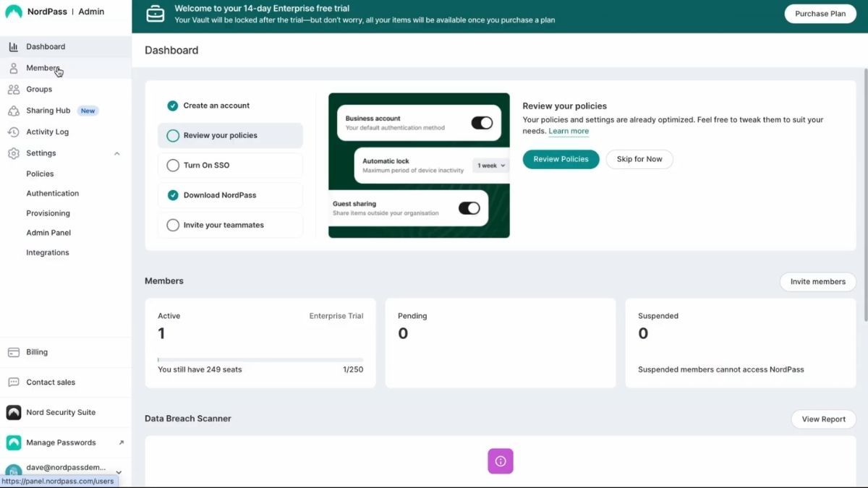Click the Download NordPass checkmark

pos(173,195)
